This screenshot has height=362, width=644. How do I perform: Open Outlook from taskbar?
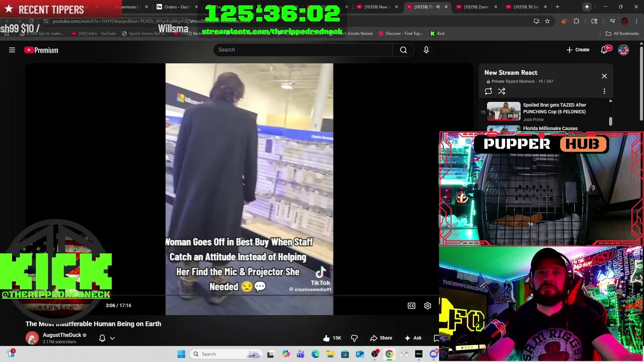pos(360,354)
